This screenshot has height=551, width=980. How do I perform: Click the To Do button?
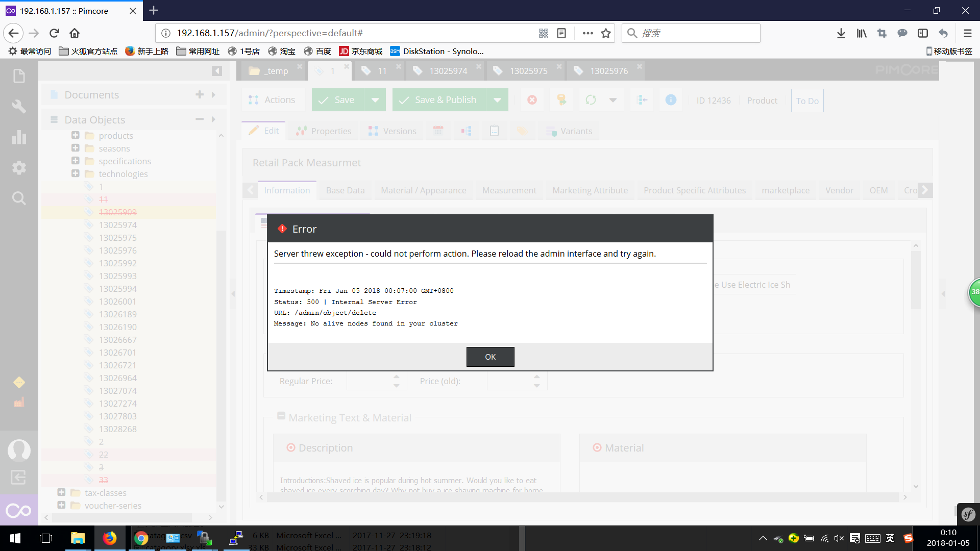tap(807, 101)
